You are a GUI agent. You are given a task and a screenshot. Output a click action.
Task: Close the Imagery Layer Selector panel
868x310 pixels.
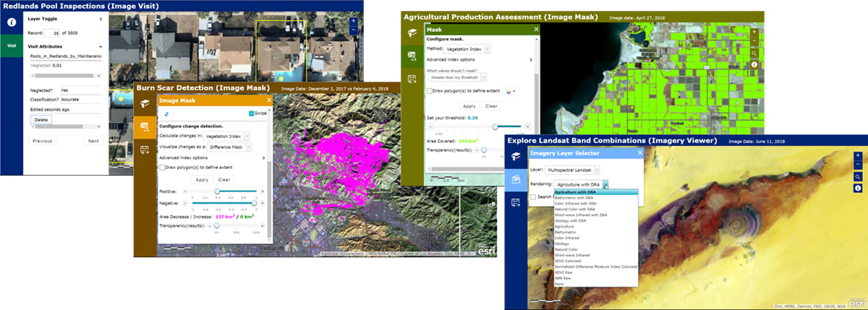pos(639,153)
